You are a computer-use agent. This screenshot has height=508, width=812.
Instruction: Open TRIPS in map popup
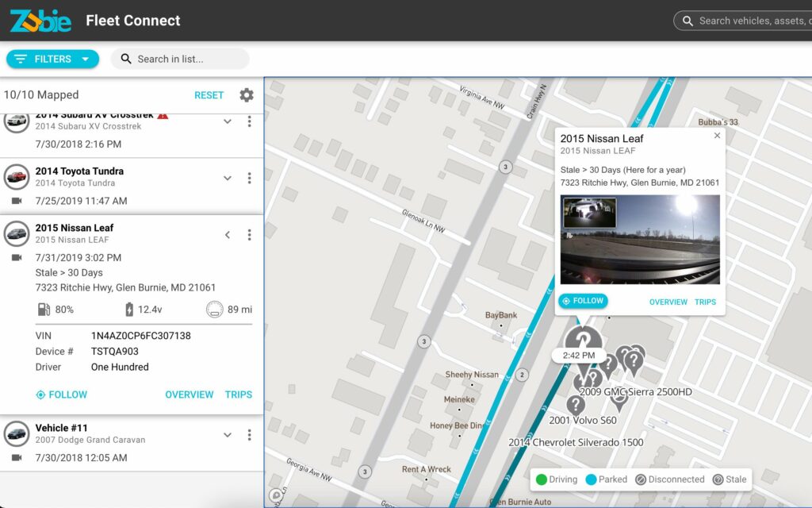(x=705, y=302)
